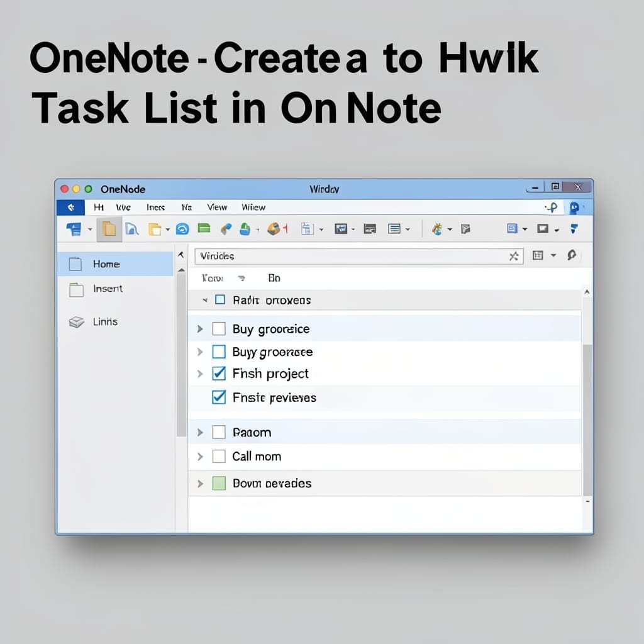
Task: Check the 'Paoom' checkbox
Action: coord(219,432)
